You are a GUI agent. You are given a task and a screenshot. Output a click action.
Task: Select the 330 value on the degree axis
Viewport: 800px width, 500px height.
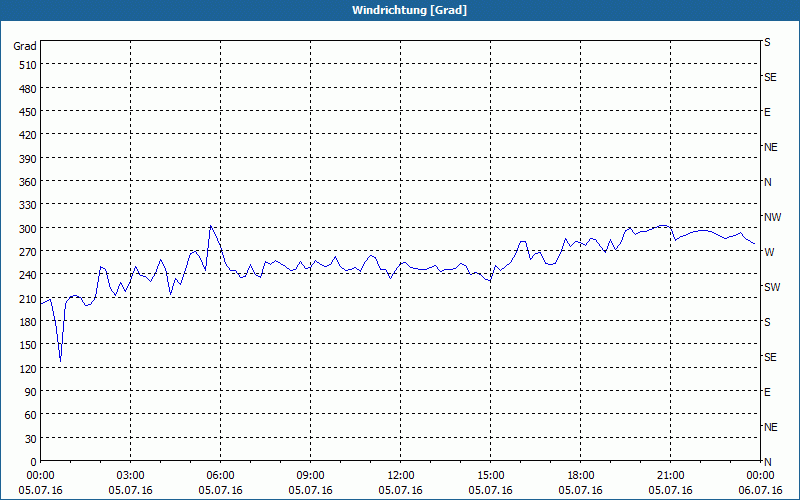[29, 205]
